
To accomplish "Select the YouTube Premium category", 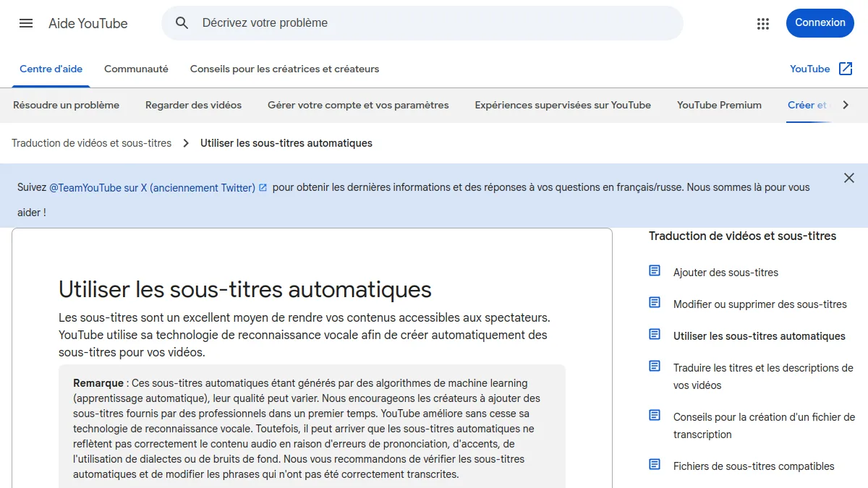I will pos(719,105).
